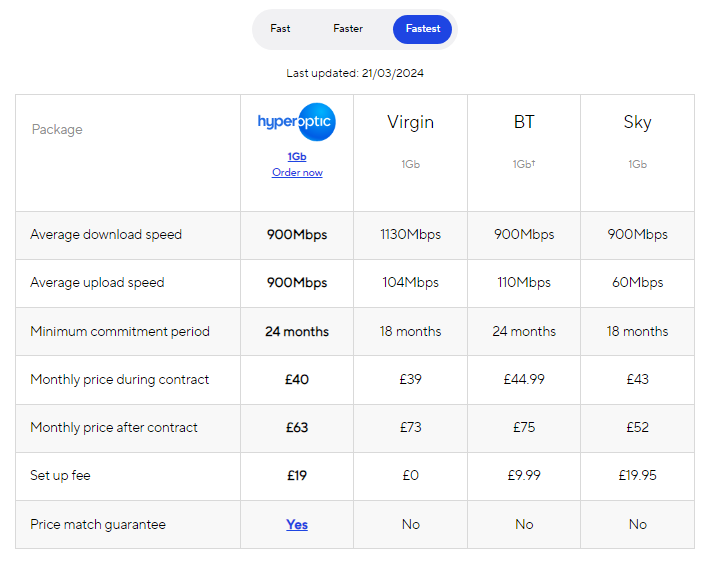The width and height of the screenshot is (725, 581).
Task: Click Virgin's £0 set up fee
Action: point(411,476)
